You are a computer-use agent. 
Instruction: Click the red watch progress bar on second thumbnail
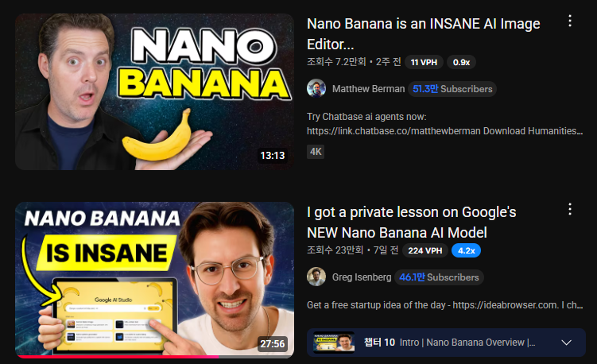pyautogui.click(x=118, y=357)
